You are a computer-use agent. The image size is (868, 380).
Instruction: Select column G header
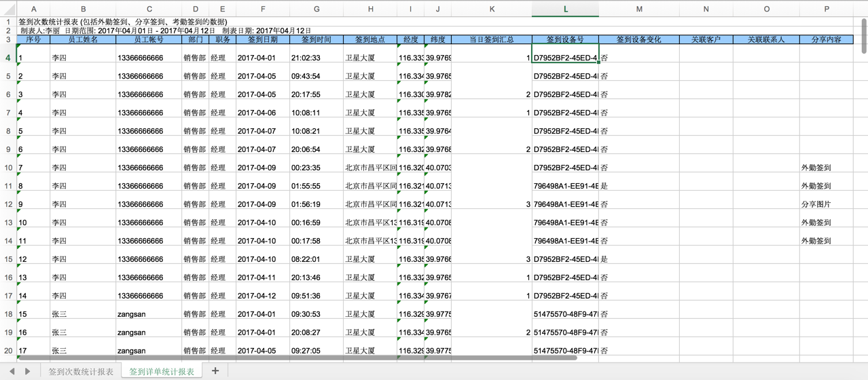(317, 9)
